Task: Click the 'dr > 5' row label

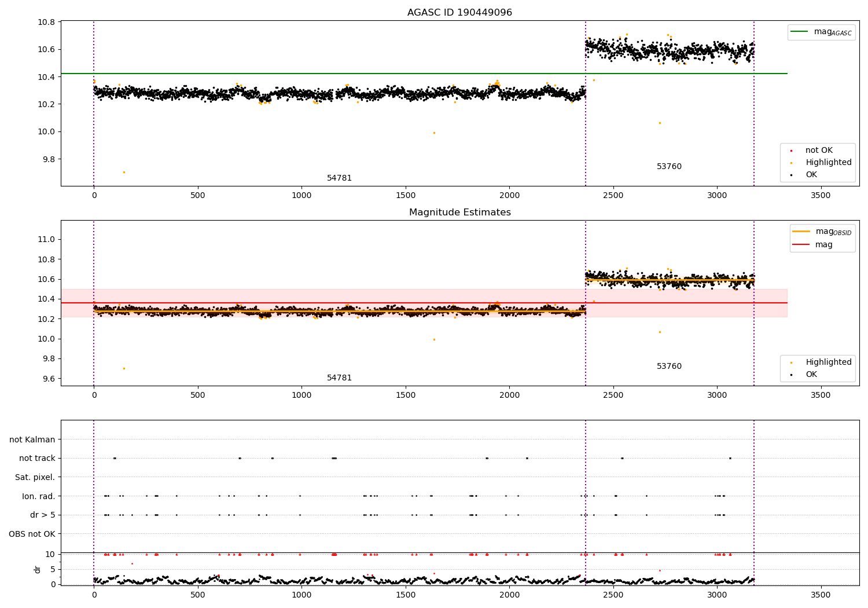Action: pyautogui.click(x=43, y=515)
